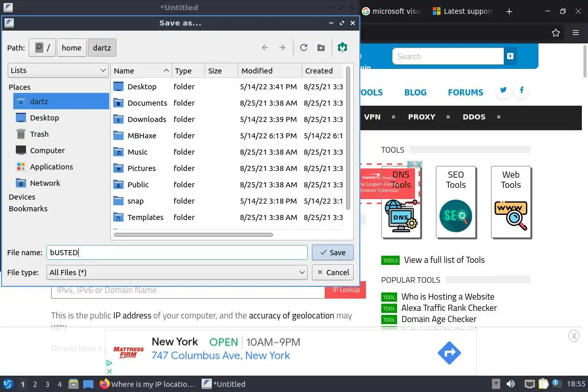The width and height of the screenshot is (588, 392).
Task: Open FORUMS in website navigation
Action: coord(465,92)
